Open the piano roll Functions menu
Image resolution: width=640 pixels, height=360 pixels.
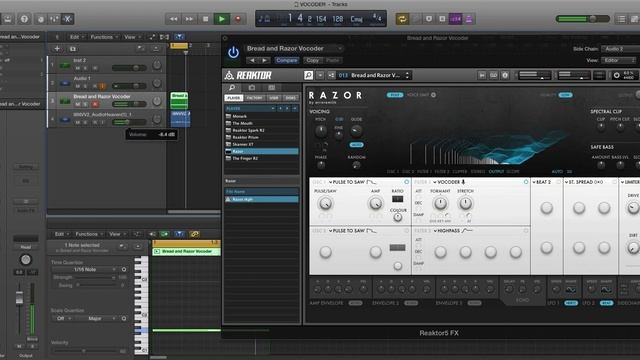(x=89, y=234)
